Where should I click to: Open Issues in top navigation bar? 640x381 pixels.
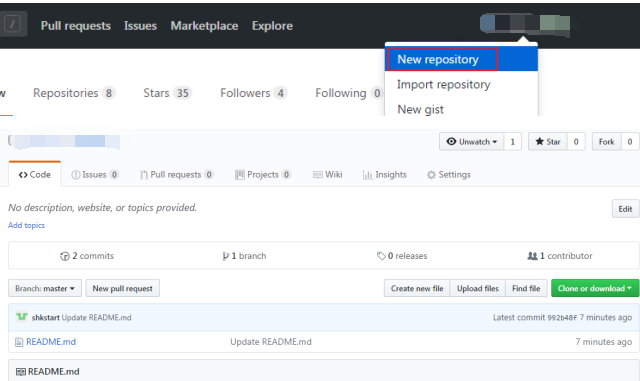click(x=140, y=26)
